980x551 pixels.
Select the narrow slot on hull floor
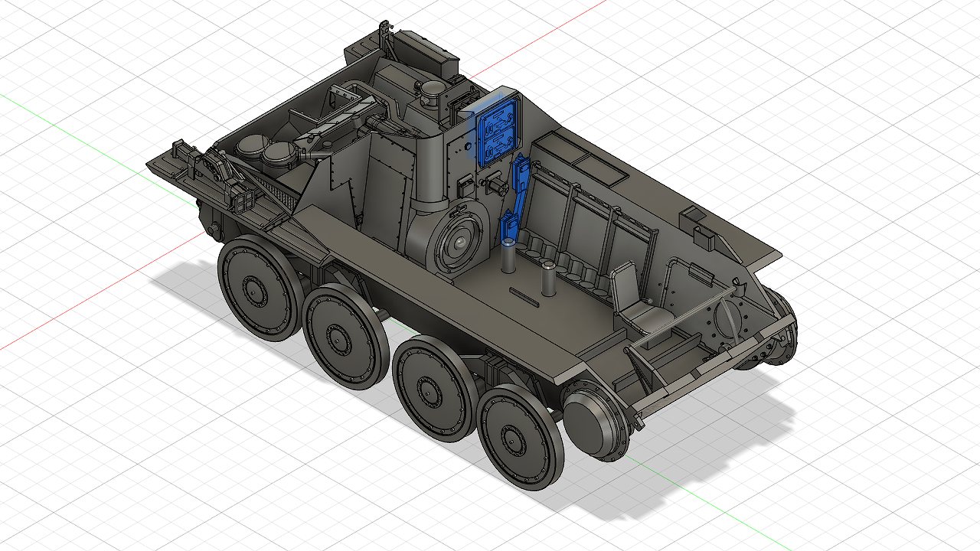(524, 297)
